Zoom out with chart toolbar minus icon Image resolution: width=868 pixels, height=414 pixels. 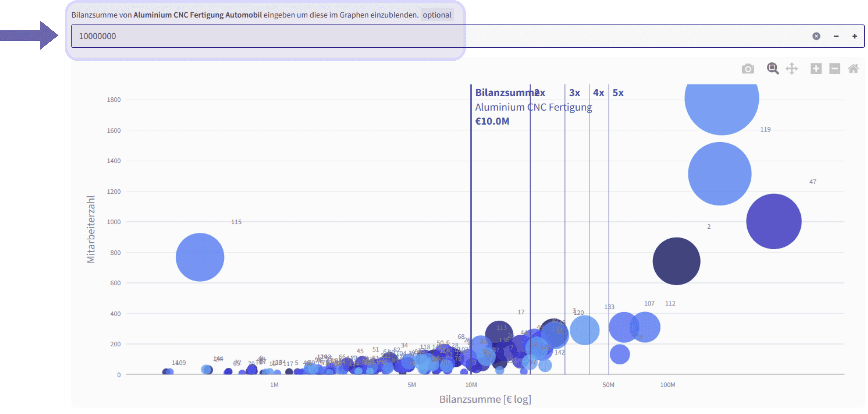pos(835,69)
